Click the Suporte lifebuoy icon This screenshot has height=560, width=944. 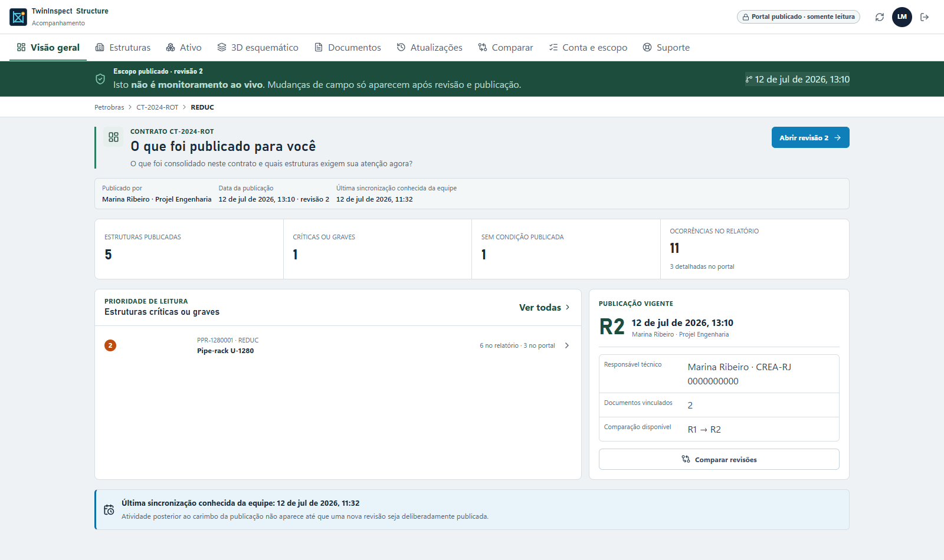click(x=647, y=47)
